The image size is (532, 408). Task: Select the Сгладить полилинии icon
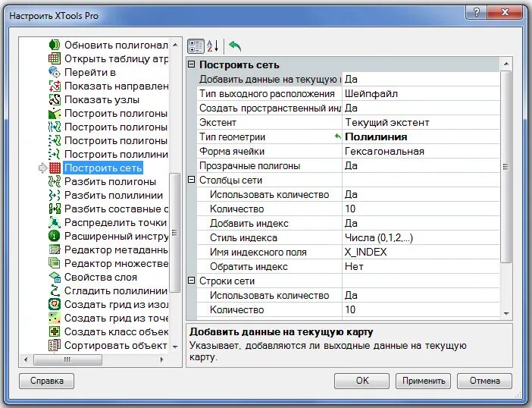(55, 290)
